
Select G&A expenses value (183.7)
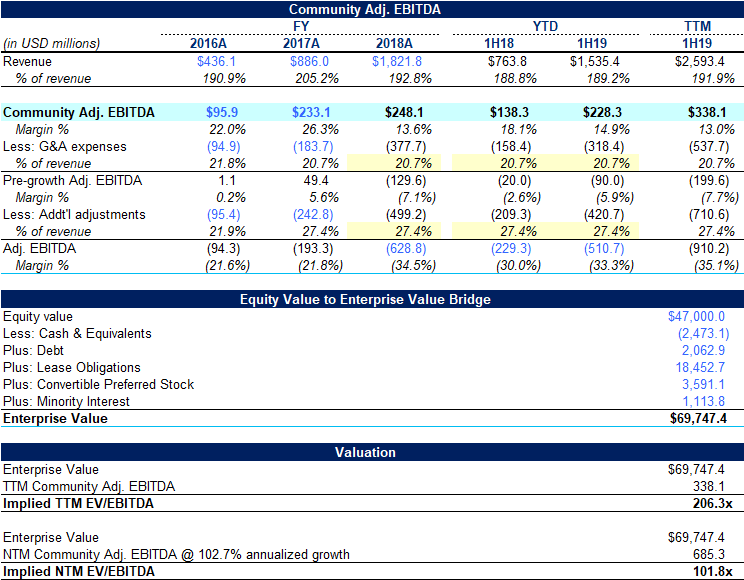click(x=313, y=147)
